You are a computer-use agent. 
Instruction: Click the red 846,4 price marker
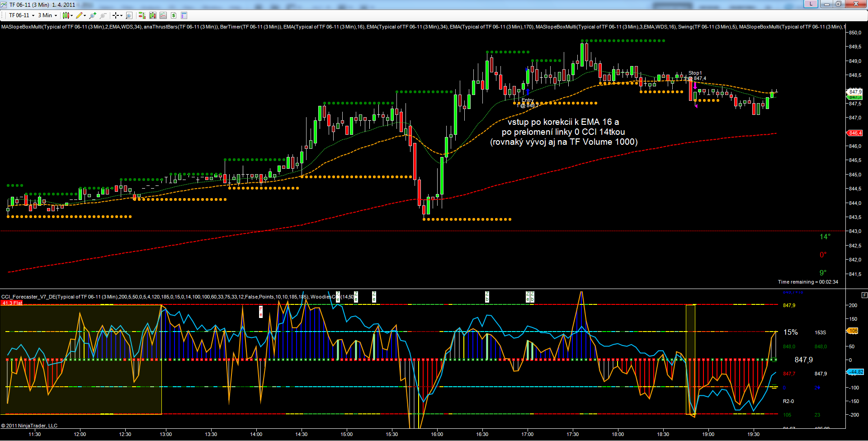[x=855, y=133]
